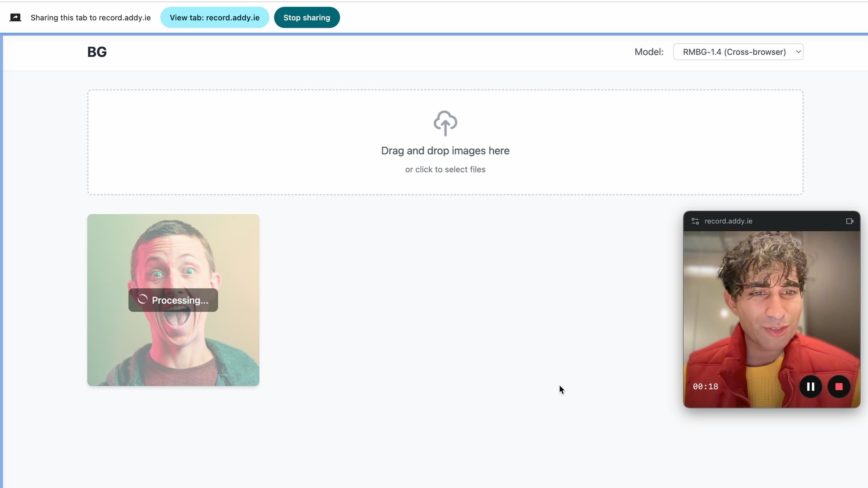Click the Processing... overlay label
The height and width of the screenshot is (488, 868).
tap(180, 300)
